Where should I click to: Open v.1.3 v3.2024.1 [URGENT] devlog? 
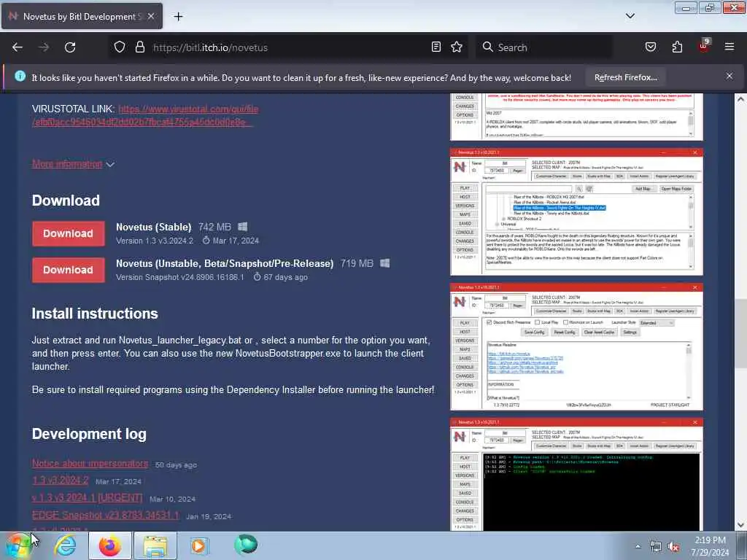(x=88, y=497)
